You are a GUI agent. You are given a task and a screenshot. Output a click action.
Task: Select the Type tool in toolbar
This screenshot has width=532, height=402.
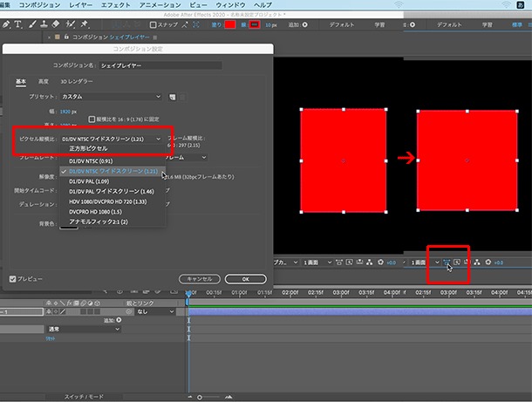click(x=17, y=24)
